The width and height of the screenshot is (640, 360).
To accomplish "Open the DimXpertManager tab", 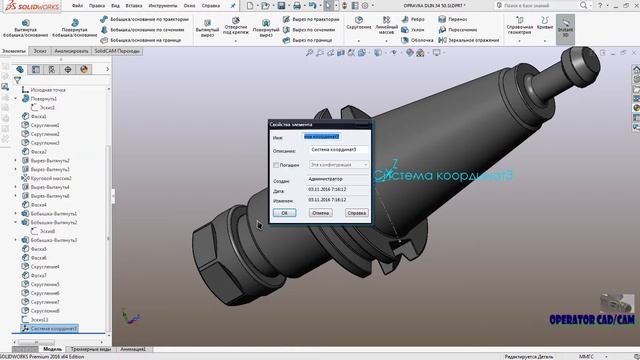I will (68, 69).
